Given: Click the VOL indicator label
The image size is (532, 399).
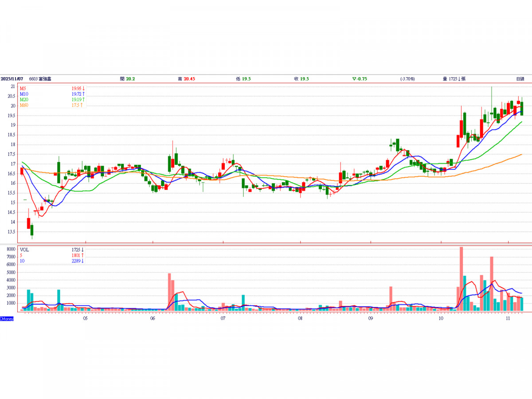Looking at the screenshot, I should pyautogui.click(x=24, y=250).
